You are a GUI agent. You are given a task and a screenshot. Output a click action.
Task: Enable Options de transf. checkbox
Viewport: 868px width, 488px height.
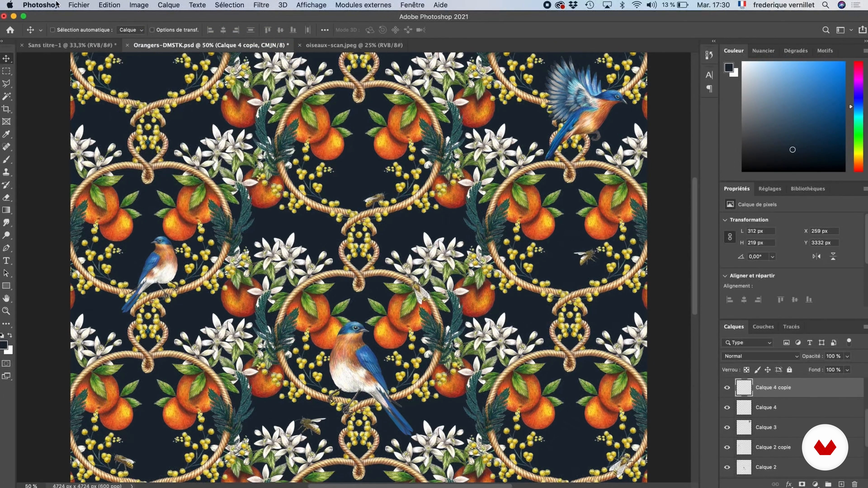coord(152,30)
